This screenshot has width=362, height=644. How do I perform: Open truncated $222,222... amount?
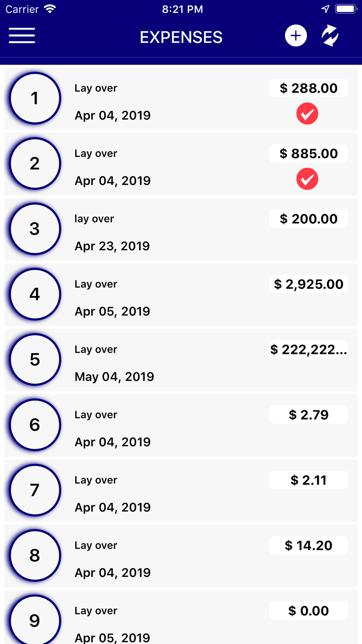308,350
